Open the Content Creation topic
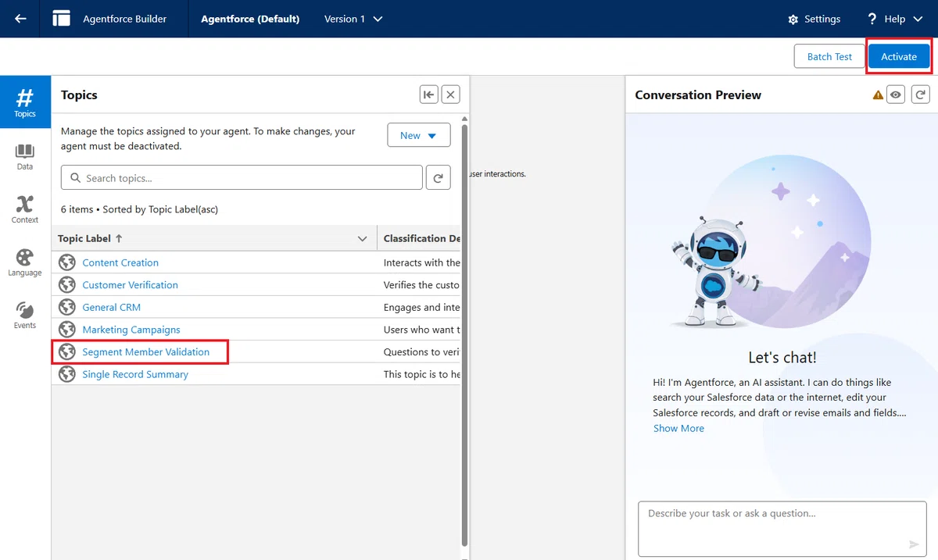 pos(120,262)
